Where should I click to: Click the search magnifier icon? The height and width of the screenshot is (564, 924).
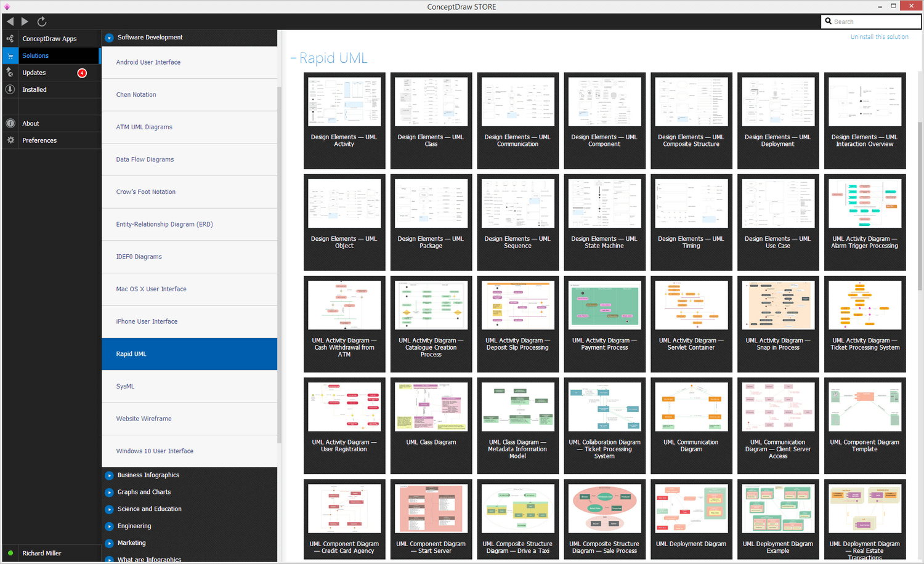(x=828, y=21)
